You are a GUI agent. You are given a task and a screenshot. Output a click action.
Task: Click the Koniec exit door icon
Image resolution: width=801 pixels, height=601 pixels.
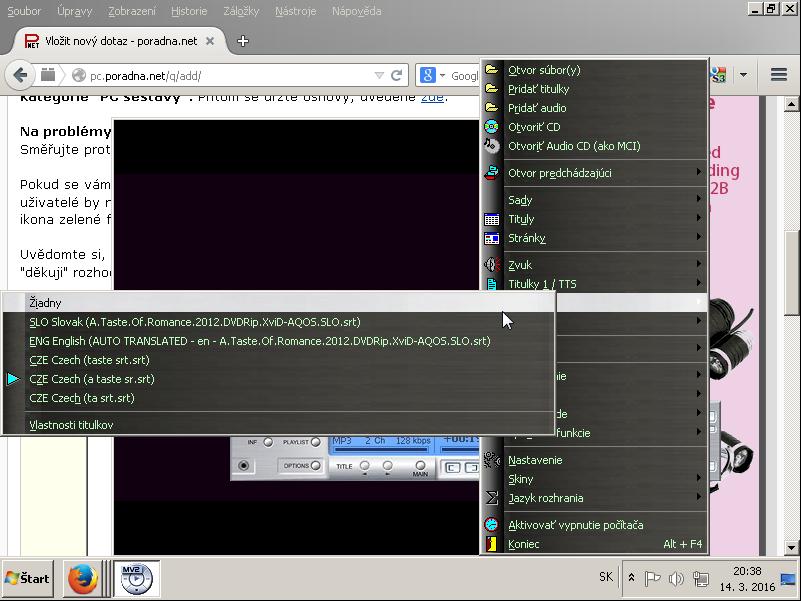491,544
